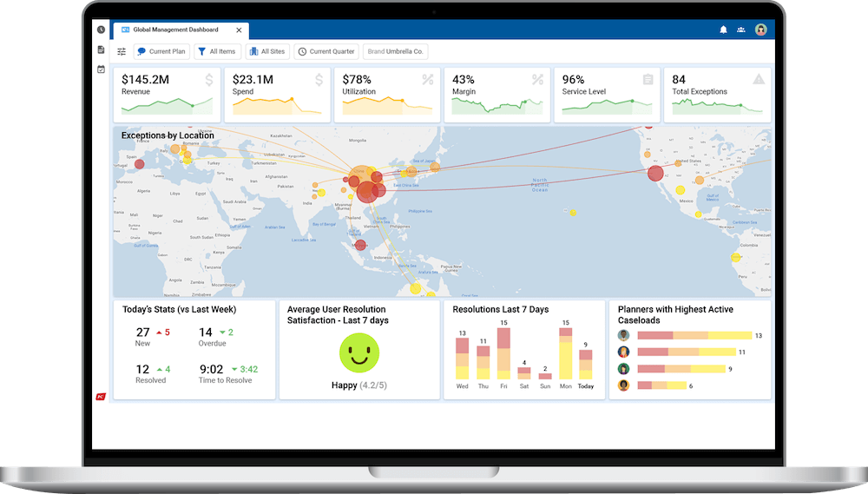The image size is (868, 494).
Task: Select the Current Quarter filter
Action: click(x=326, y=51)
